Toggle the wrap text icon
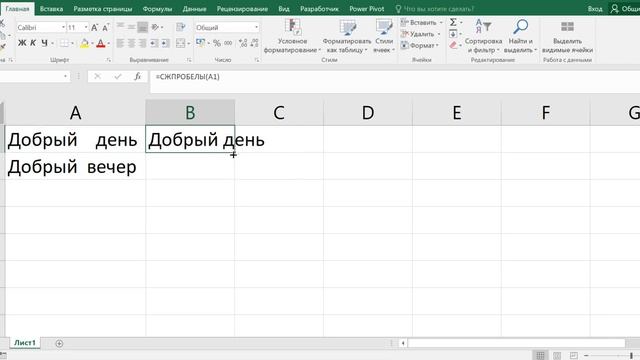 click(x=180, y=27)
